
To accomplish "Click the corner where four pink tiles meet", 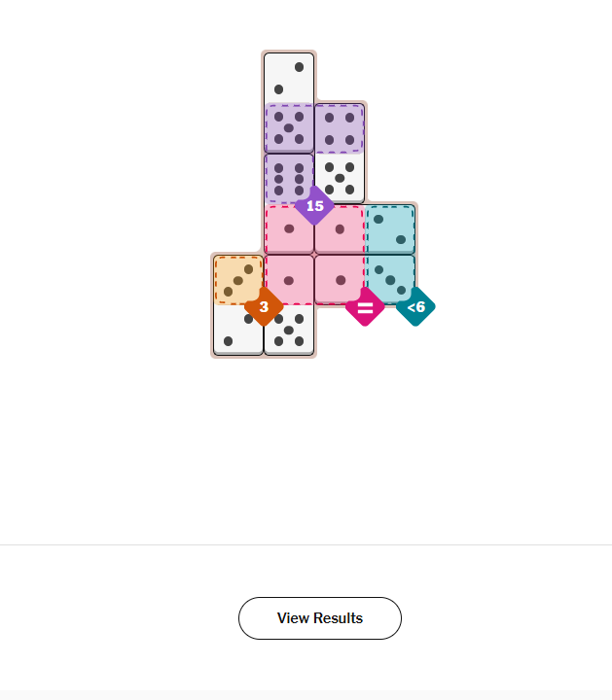I will pyautogui.click(x=314, y=255).
